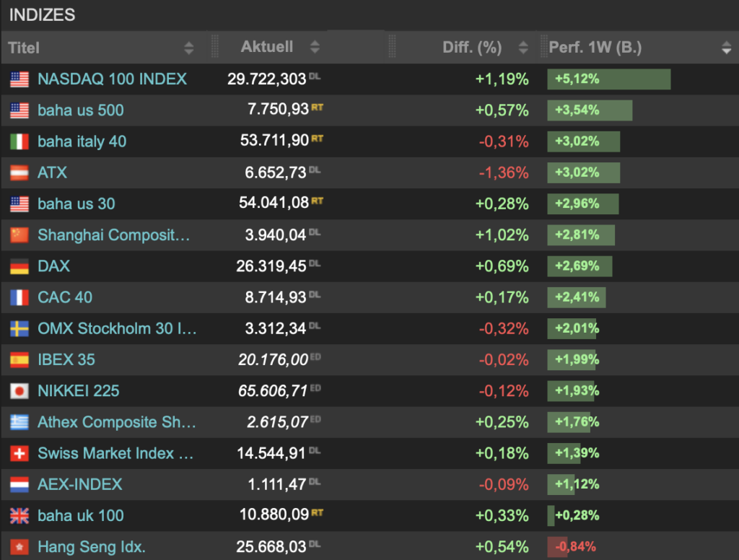Open Swiss Market Index link
The width and height of the screenshot is (739, 560).
(x=115, y=453)
